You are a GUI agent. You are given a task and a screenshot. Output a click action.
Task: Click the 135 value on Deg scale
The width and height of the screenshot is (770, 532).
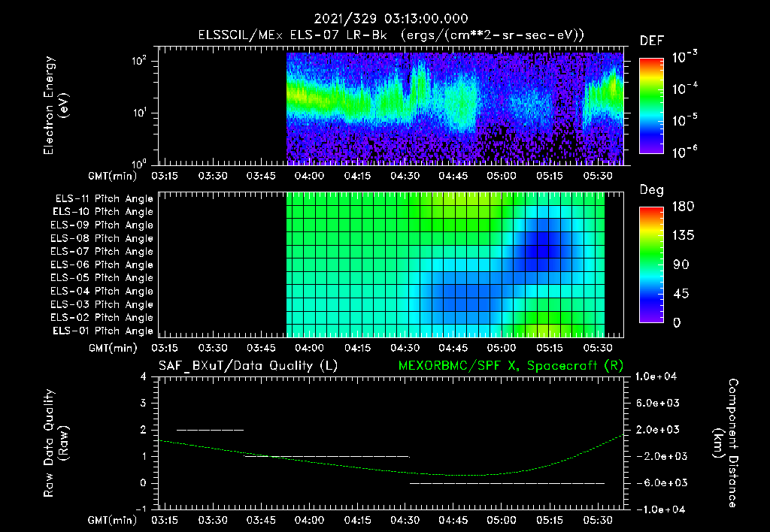(x=683, y=235)
